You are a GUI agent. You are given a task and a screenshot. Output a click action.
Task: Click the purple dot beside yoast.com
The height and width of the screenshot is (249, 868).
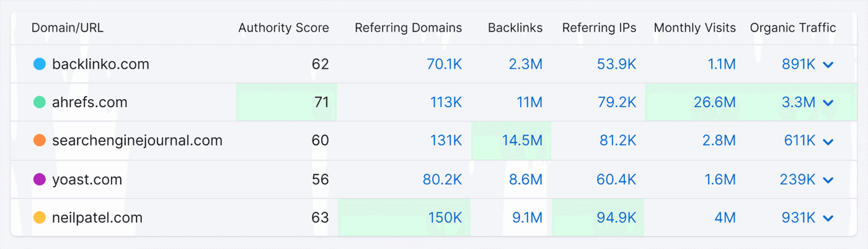[x=40, y=180]
